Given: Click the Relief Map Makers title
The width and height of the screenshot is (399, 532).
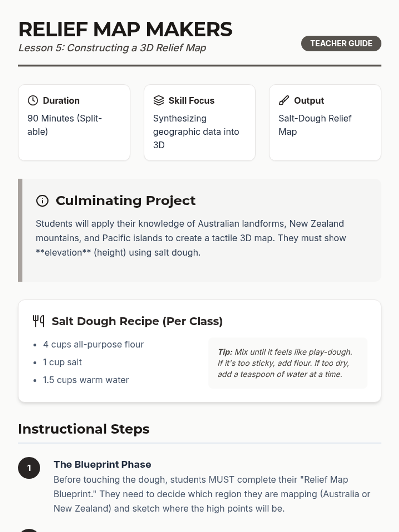Looking at the screenshot, I should tap(125, 29).
